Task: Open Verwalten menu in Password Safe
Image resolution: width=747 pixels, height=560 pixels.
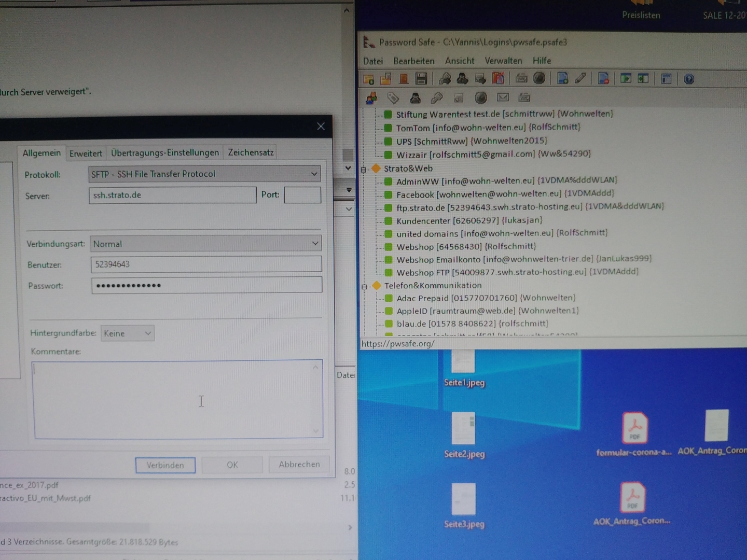Action: [503, 61]
